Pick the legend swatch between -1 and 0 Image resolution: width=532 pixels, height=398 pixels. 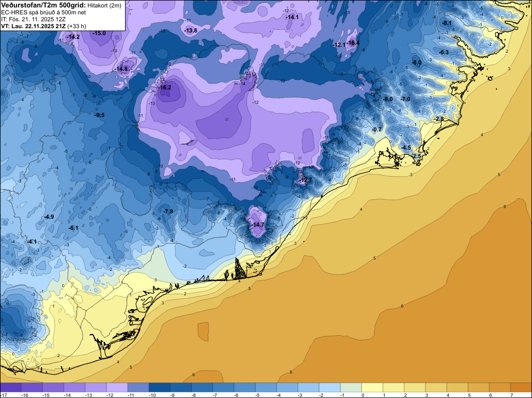(351, 387)
